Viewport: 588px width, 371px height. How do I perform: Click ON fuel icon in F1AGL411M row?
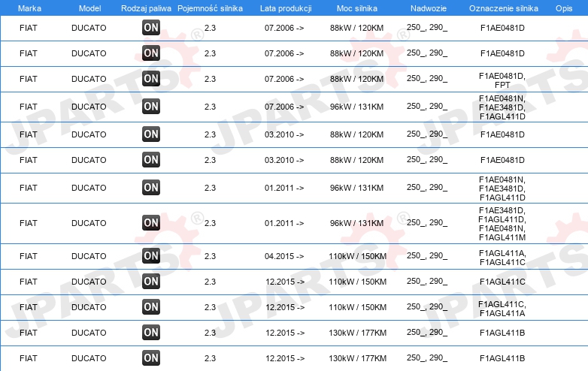151,223
